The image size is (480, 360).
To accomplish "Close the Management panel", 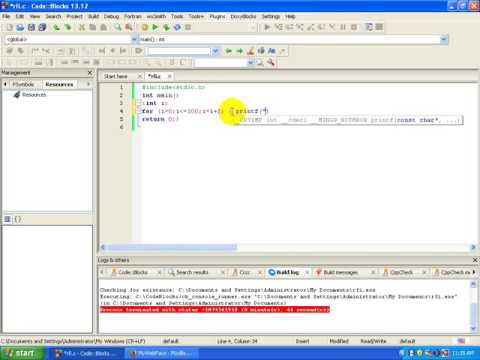I will pyautogui.click(x=90, y=73).
